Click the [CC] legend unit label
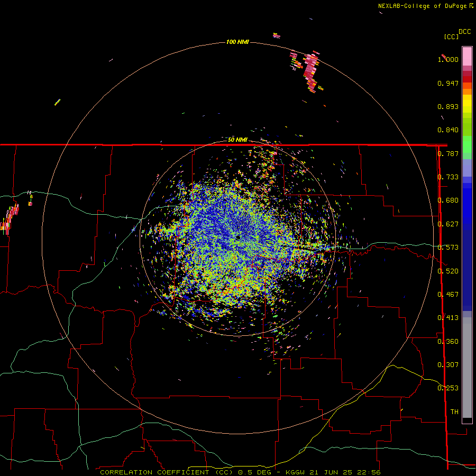 click(x=451, y=36)
